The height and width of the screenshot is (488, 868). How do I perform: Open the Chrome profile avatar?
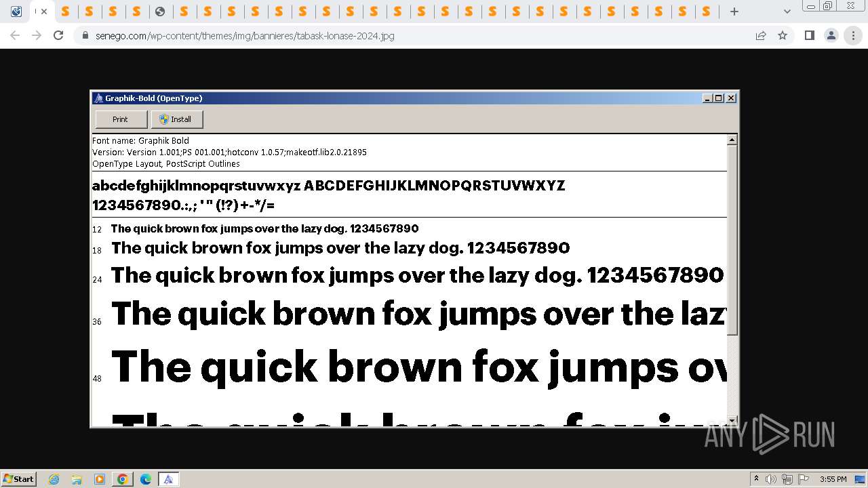831,35
